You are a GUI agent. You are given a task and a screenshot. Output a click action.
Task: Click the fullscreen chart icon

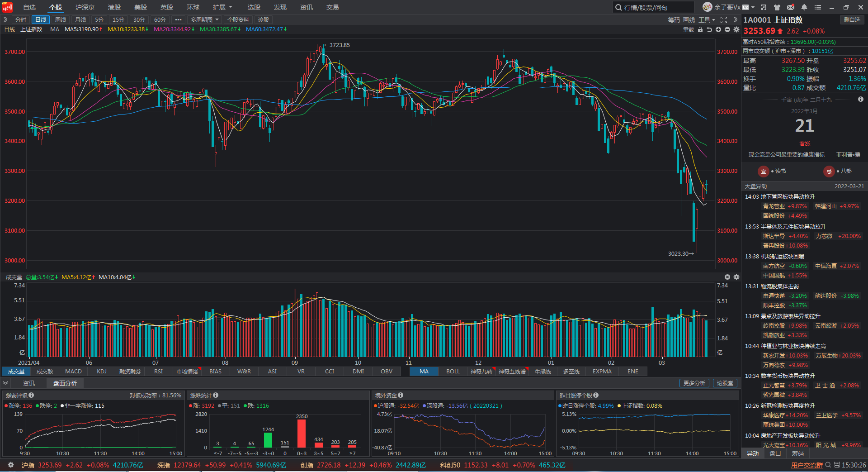(x=724, y=20)
